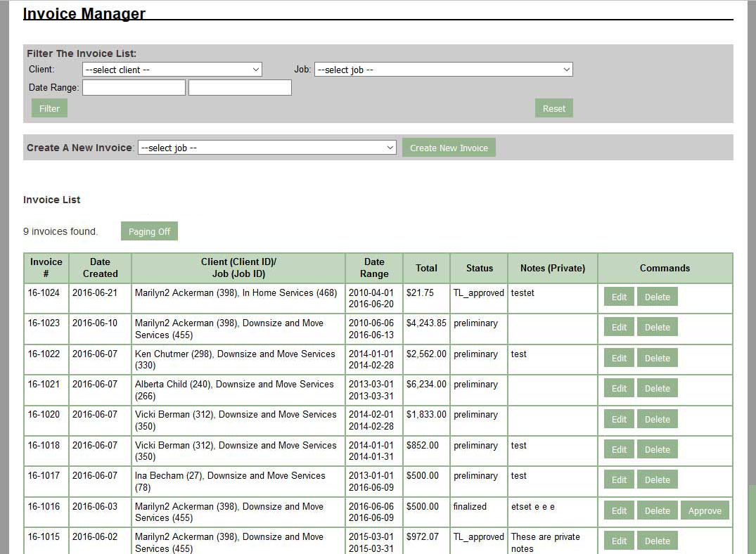Open the Create A New Invoice job dropdown
This screenshot has height=554, width=756.
[x=267, y=148]
